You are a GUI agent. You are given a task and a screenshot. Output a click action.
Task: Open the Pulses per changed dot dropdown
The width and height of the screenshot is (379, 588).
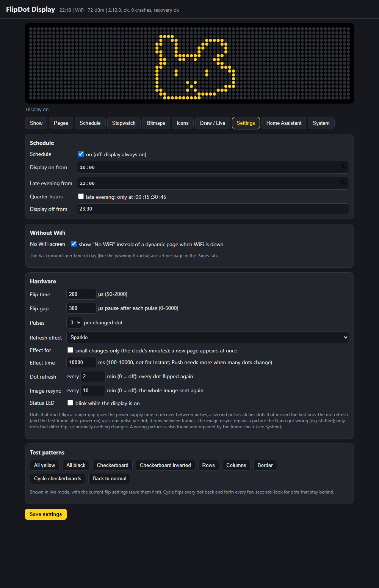point(74,323)
